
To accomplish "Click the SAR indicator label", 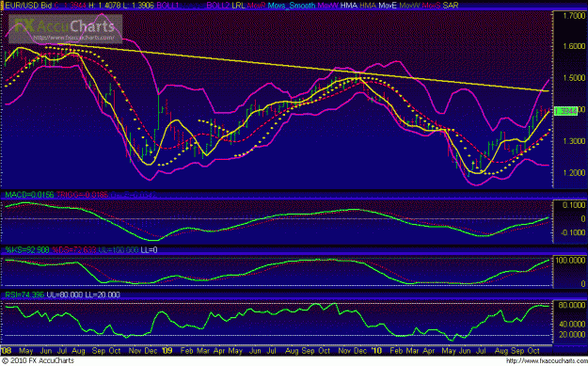I will (x=450, y=6).
